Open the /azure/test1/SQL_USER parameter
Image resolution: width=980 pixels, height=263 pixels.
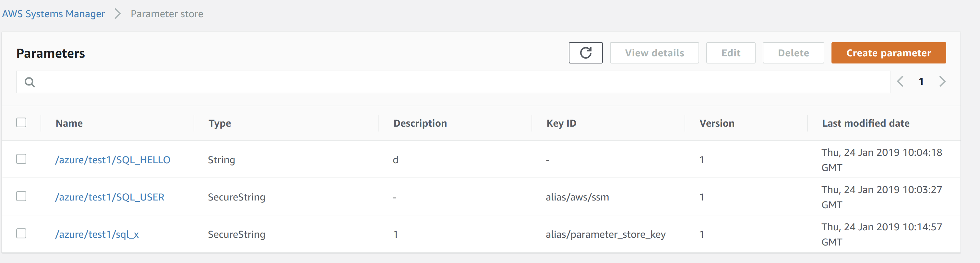110,197
